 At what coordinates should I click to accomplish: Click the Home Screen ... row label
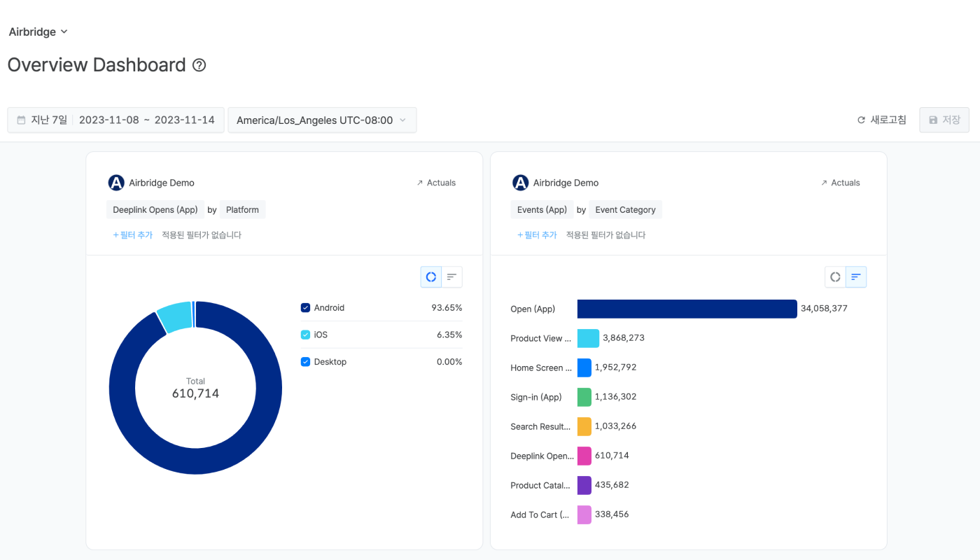(x=541, y=367)
